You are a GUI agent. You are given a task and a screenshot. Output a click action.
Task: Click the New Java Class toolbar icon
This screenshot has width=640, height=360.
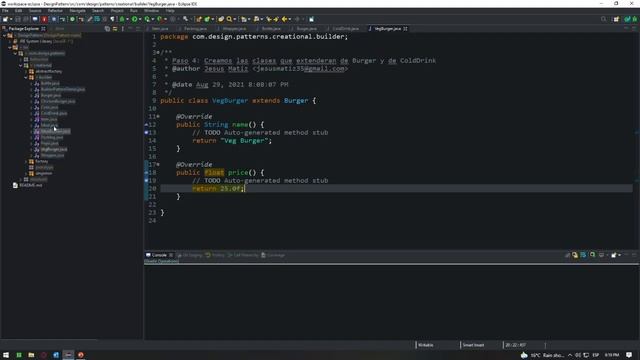[207, 19]
